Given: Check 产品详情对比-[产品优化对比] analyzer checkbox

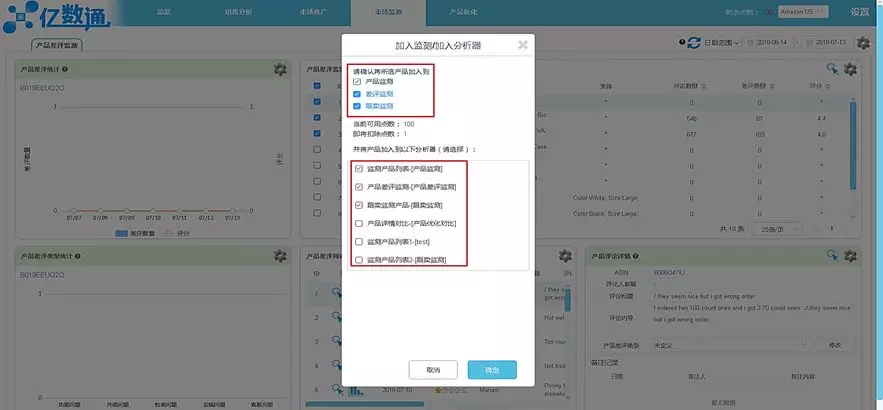Looking at the screenshot, I should (x=359, y=224).
